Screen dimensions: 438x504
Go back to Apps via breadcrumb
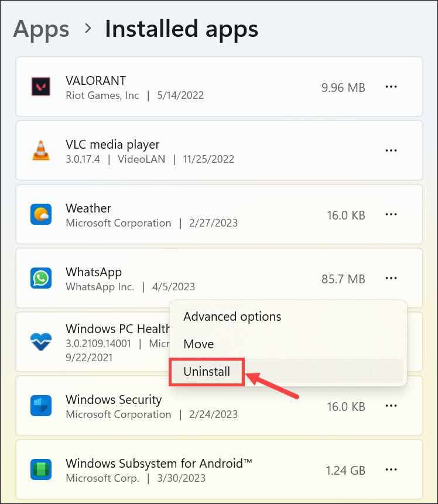(41, 30)
